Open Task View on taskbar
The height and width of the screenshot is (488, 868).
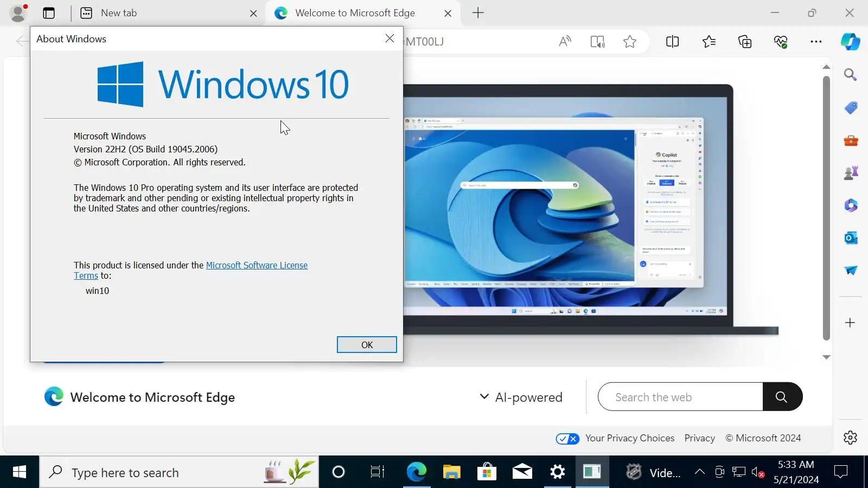point(377,472)
